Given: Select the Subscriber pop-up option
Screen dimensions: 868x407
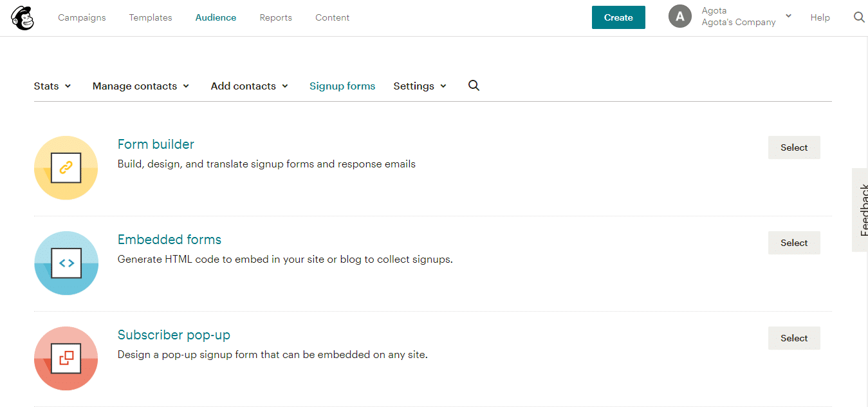Looking at the screenshot, I should 793,338.
